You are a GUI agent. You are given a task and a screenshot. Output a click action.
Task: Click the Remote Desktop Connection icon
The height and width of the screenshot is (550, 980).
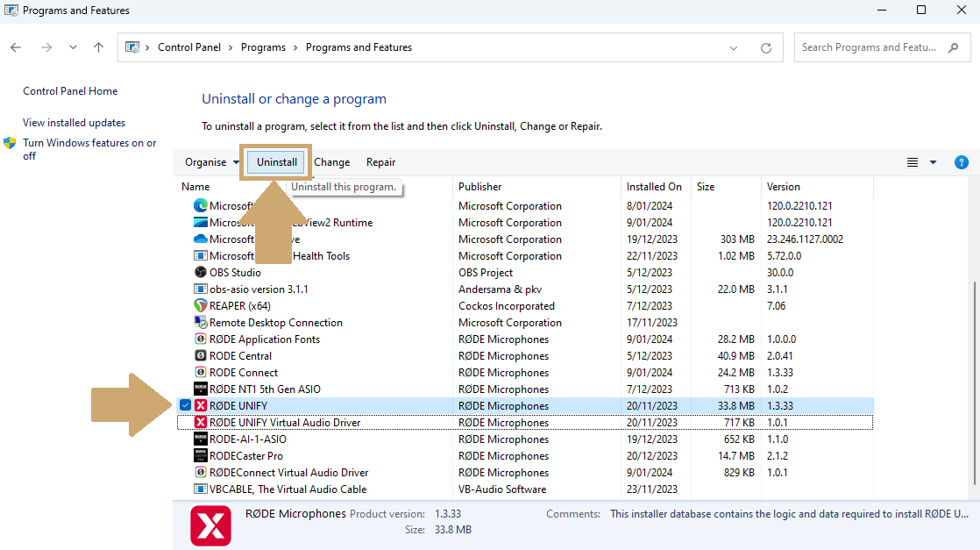[200, 322]
